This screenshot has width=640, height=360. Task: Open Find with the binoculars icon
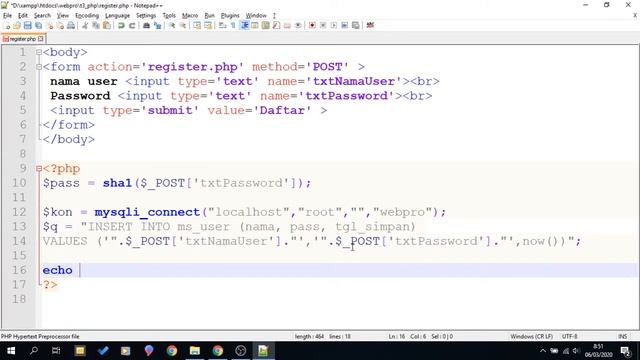coord(146,26)
